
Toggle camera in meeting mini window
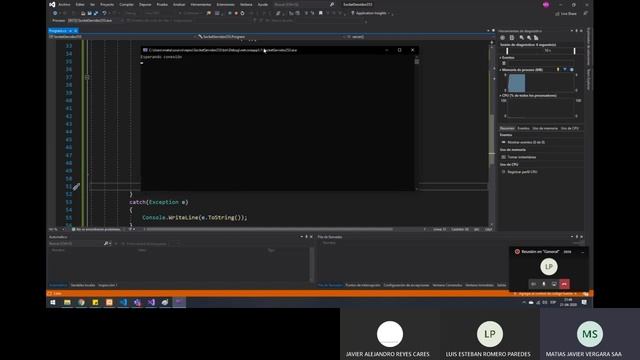[533, 284]
